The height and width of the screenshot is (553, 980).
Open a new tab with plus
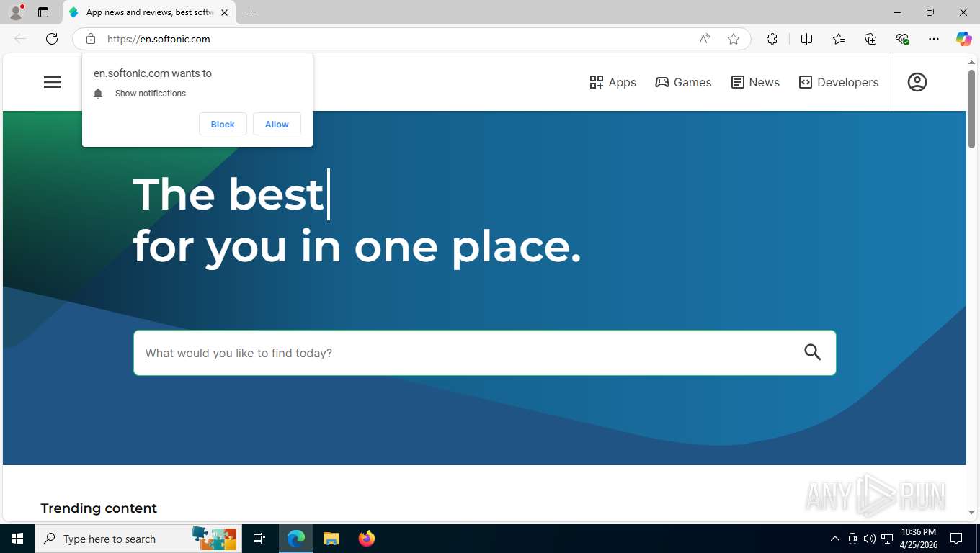251,12
